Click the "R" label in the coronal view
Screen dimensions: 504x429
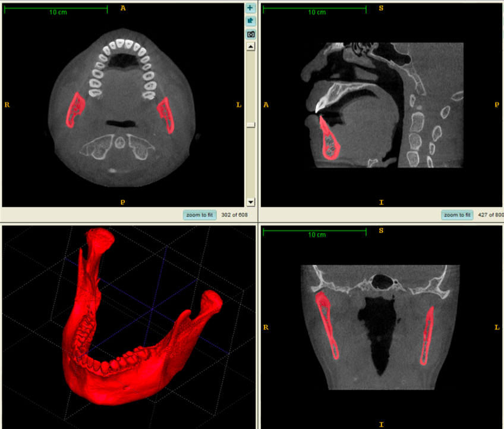266,327
